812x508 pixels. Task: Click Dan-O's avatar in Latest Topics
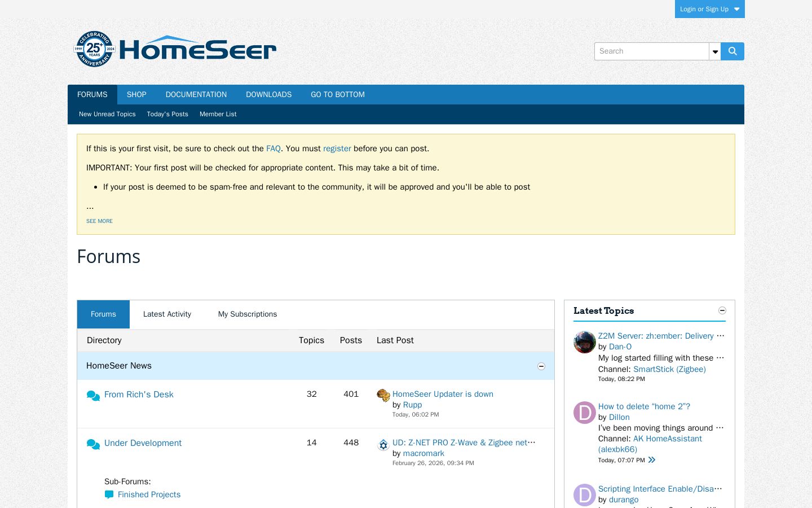[585, 342]
